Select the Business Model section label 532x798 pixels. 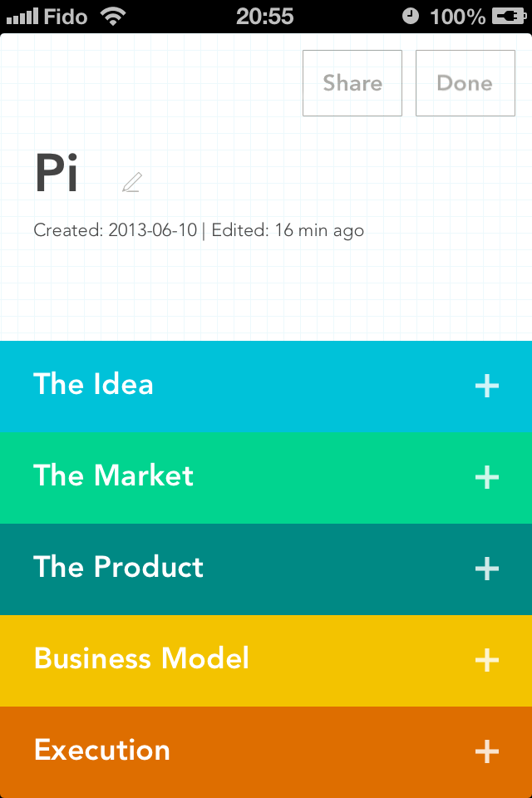[141, 658]
